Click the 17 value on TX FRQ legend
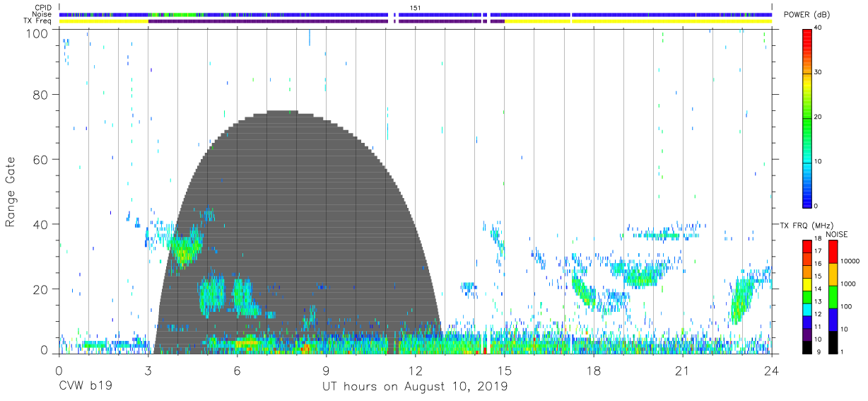Image resolution: width=868 pixels, height=401 pixels. pos(817,251)
